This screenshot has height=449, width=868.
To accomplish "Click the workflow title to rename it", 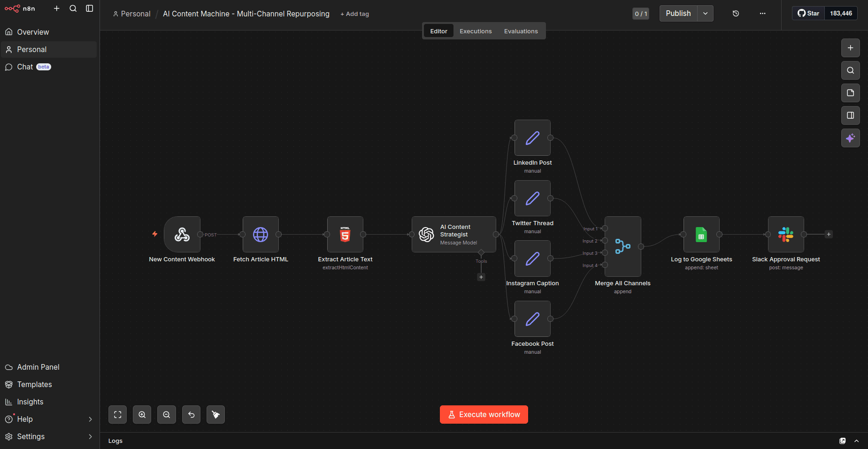I will [246, 14].
